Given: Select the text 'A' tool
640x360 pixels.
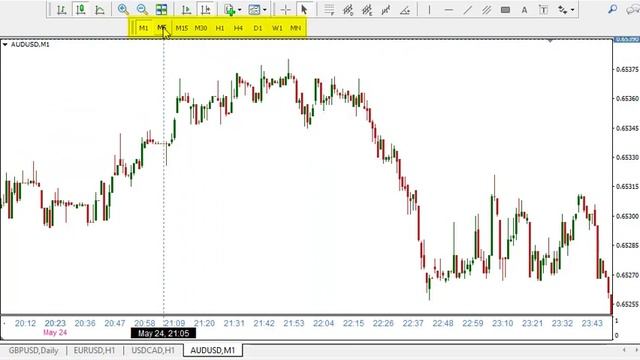Looking at the screenshot, I should point(524,9).
